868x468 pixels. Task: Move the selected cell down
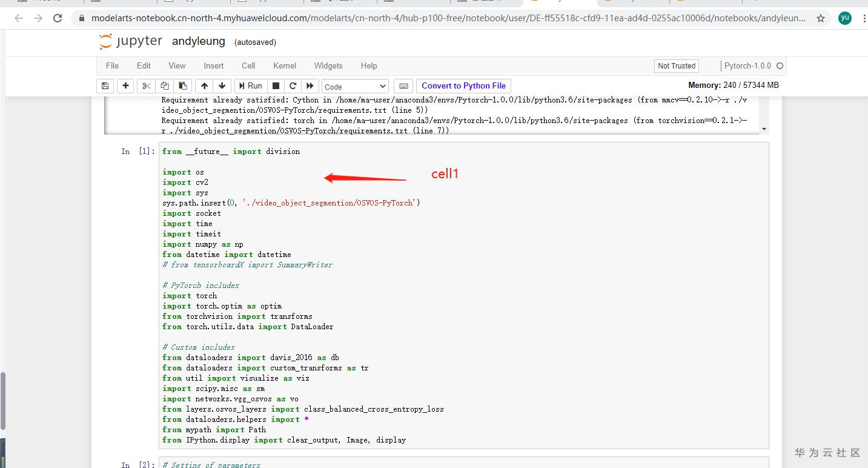(222, 86)
